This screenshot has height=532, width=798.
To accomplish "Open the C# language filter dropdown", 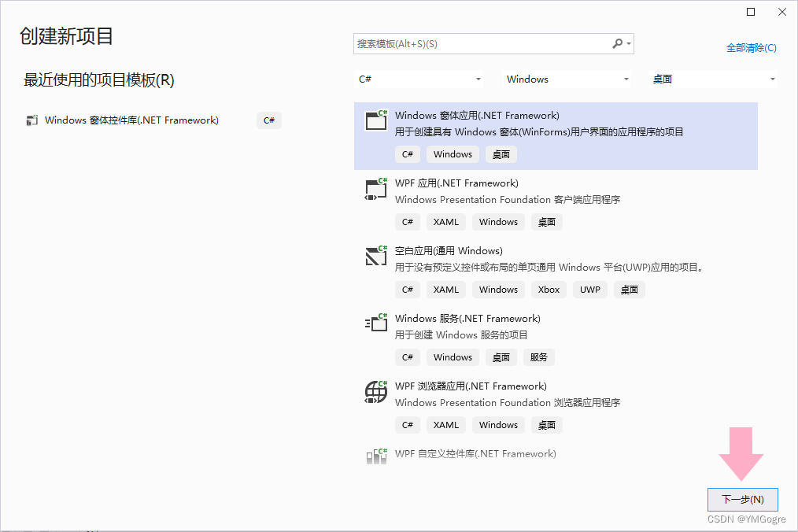I will point(419,79).
